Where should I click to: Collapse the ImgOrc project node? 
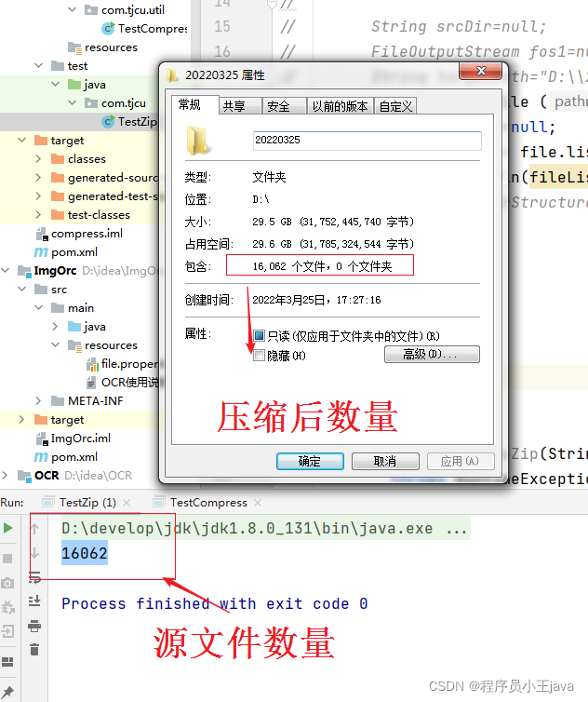pos(6,270)
